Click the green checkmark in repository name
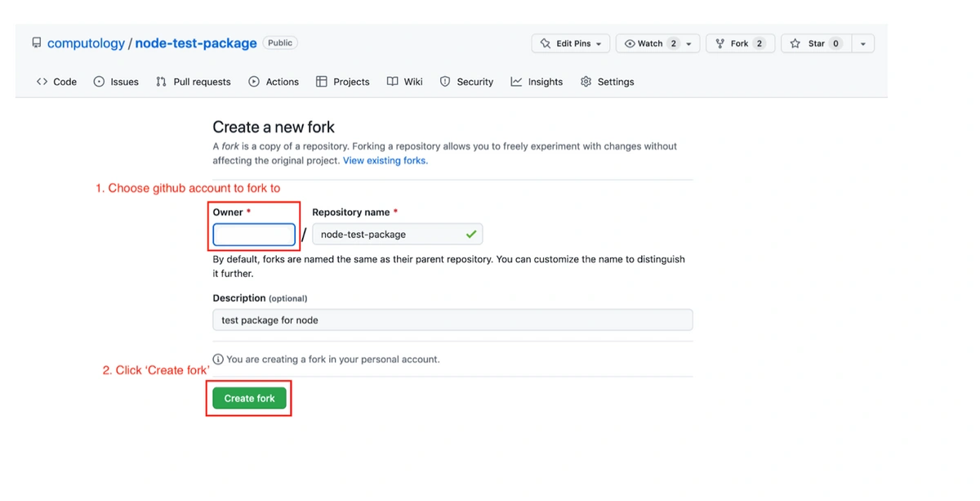This screenshot has width=980, height=501. 471,235
